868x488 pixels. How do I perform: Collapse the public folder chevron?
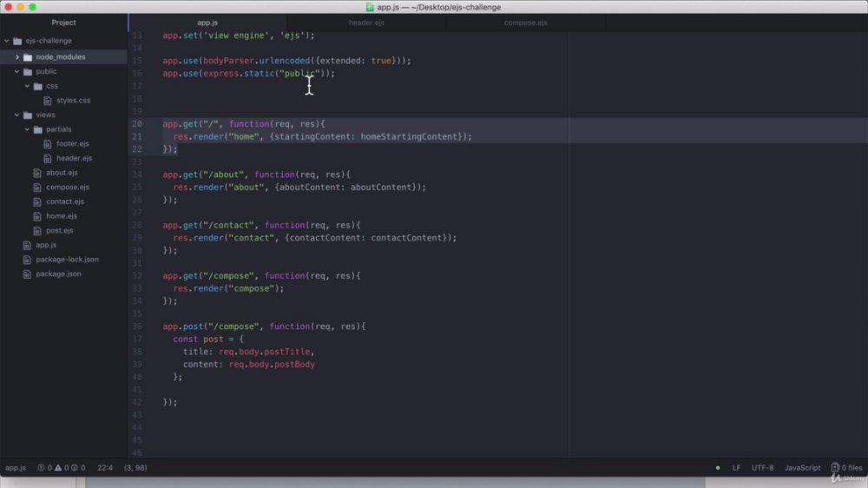17,71
